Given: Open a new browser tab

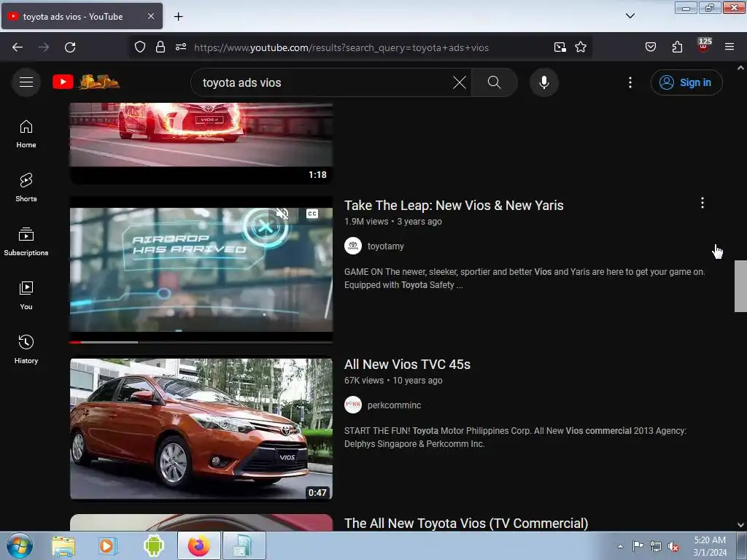Looking at the screenshot, I should [178, 16].
